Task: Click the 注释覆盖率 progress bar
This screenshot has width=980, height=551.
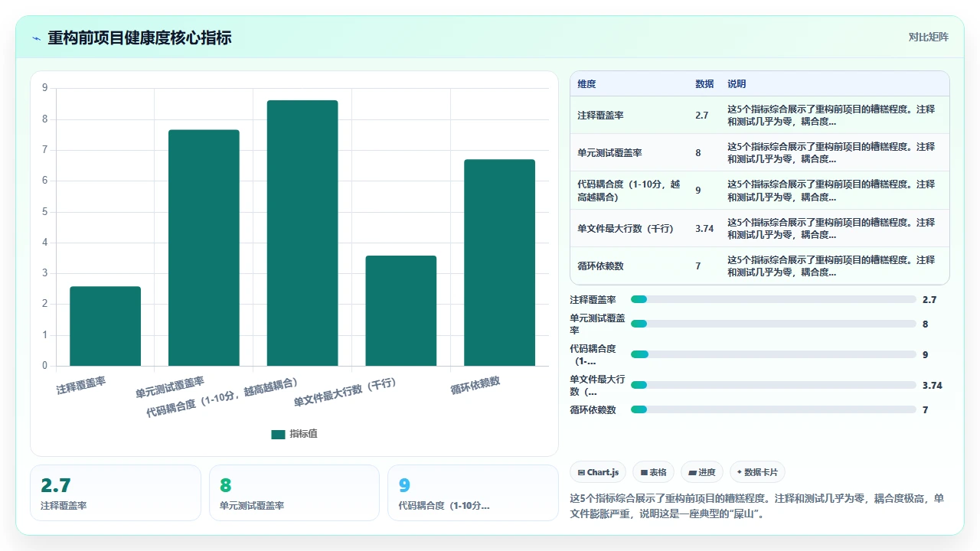Action: 773,299
